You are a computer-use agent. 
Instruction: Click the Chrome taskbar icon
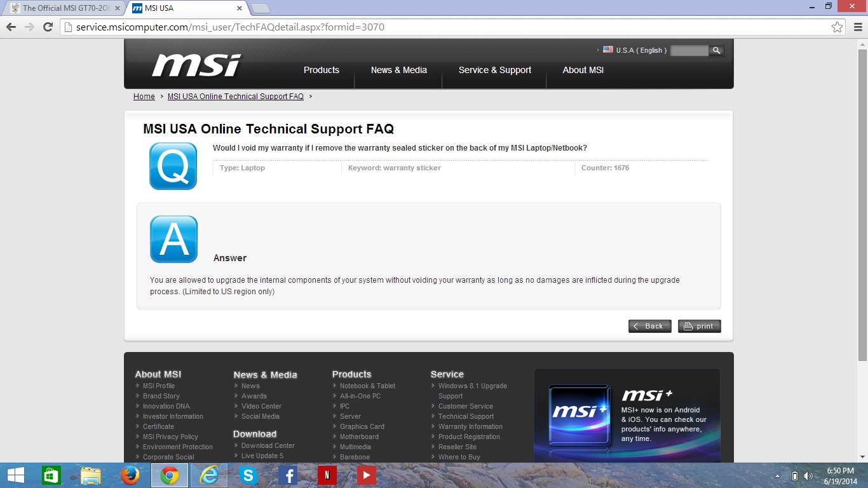coord(170,475)
